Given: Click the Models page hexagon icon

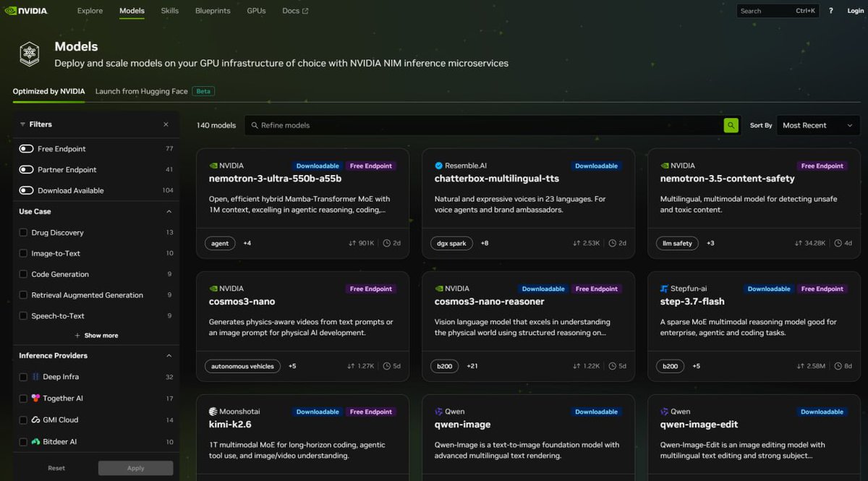Looking at the screenshot, I should 30,54.
